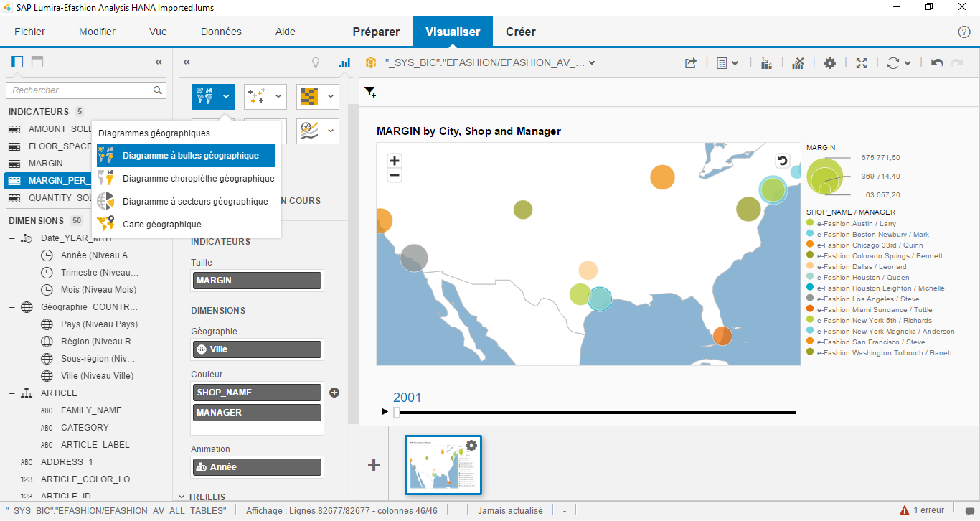This screenshot has height=521, width=980.
Task: Open chart settings gear in toolbar
Action: 830,63
